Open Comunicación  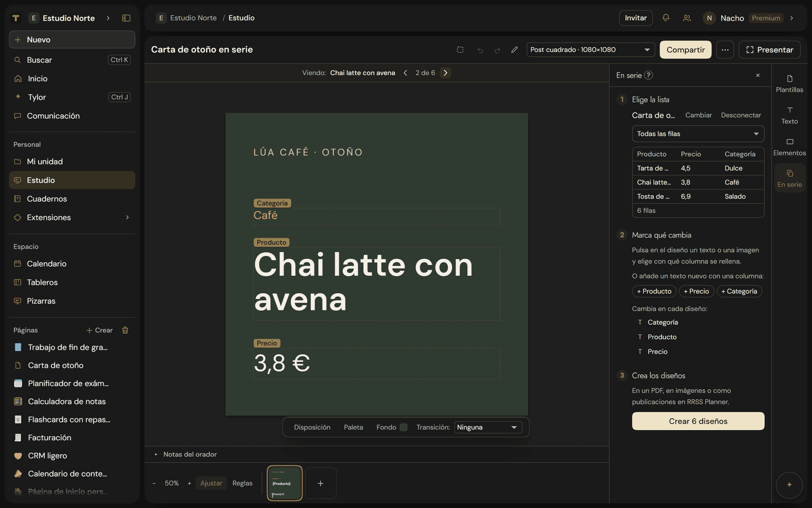72,116
